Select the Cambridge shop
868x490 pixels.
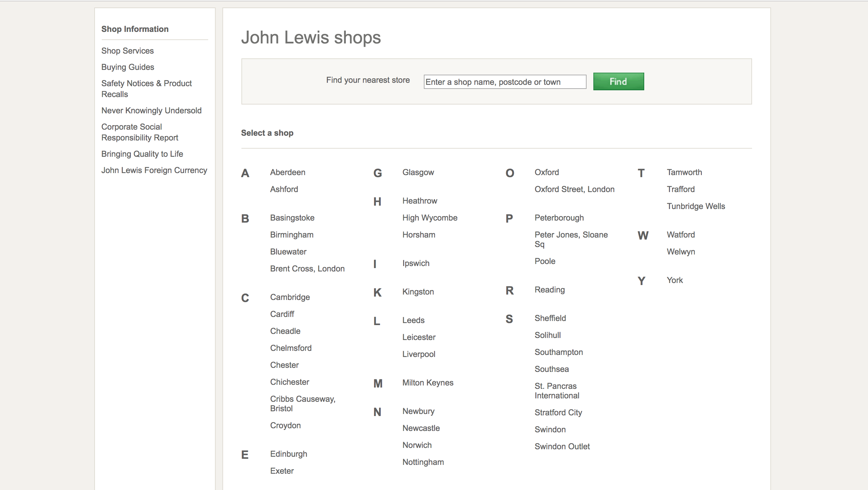pyautogui.click(x=290, y=297)
